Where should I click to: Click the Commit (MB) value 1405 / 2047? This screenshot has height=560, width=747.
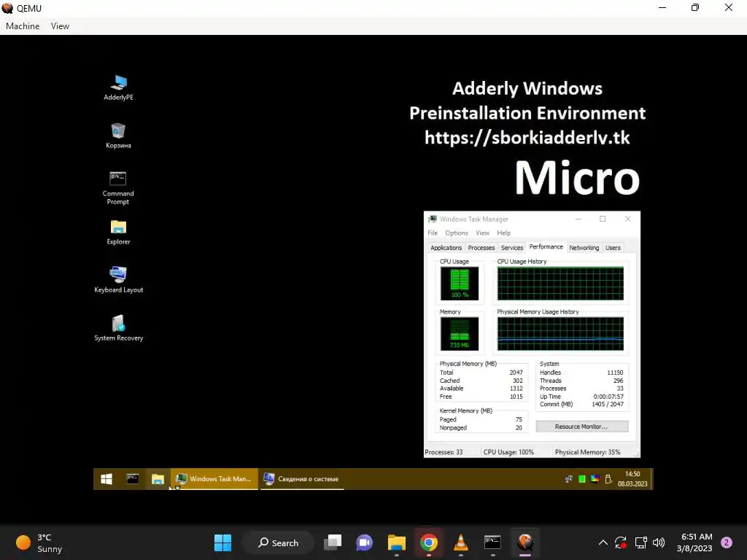tap(608, 404)
